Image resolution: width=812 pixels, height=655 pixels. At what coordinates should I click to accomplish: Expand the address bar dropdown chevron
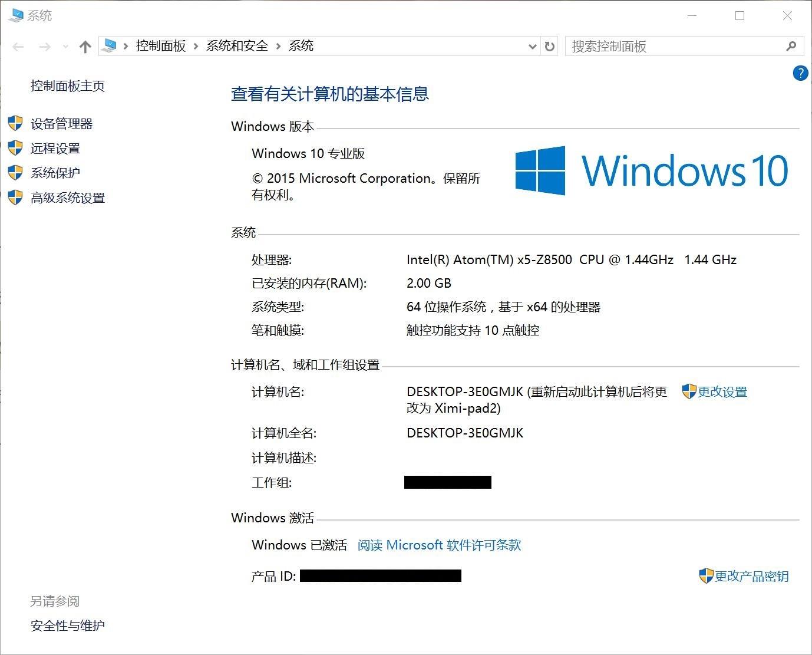point(532,47)
